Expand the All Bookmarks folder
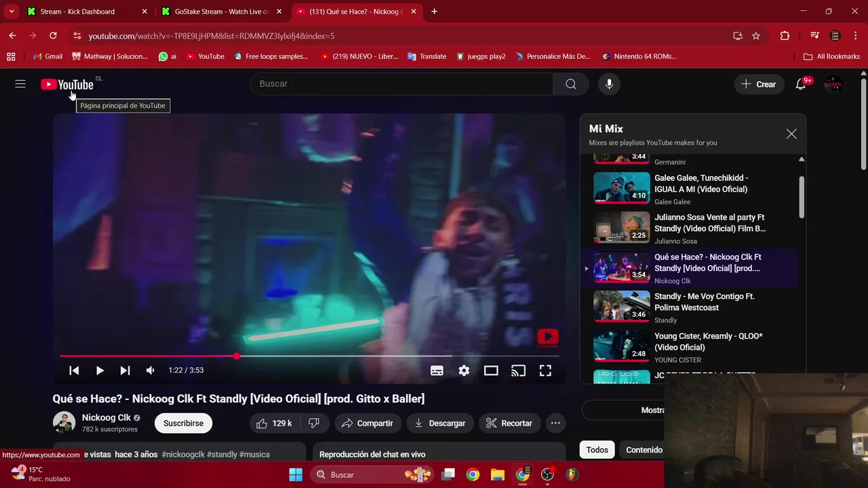 [x=831, y=56]
